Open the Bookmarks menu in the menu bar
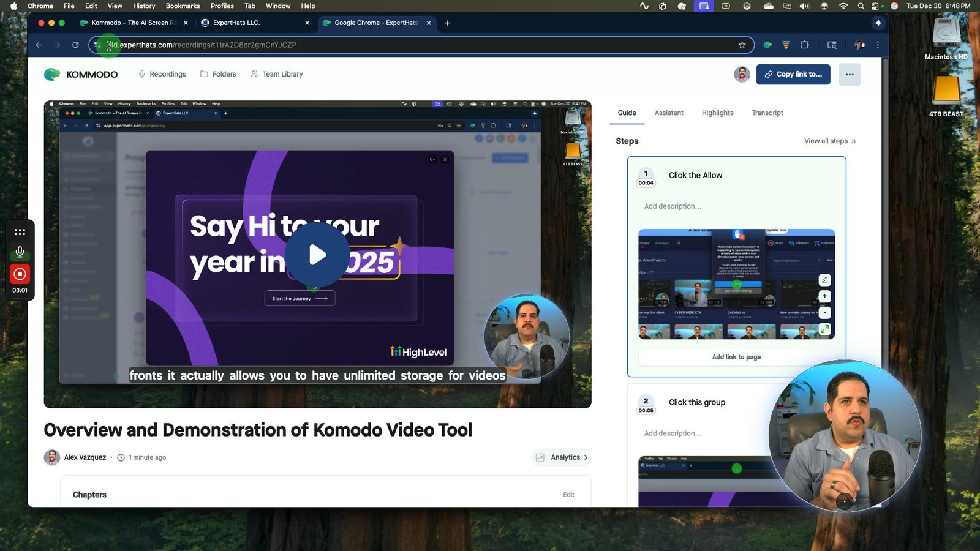The width and height of the screenshot is (980, 551). click(x=183, y=6)
